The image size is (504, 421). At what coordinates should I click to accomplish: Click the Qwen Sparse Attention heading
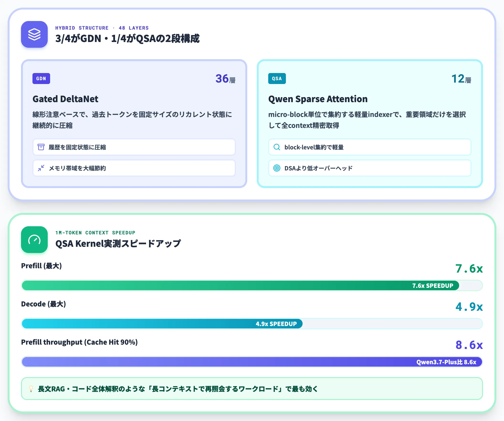[x=318, y=99]
